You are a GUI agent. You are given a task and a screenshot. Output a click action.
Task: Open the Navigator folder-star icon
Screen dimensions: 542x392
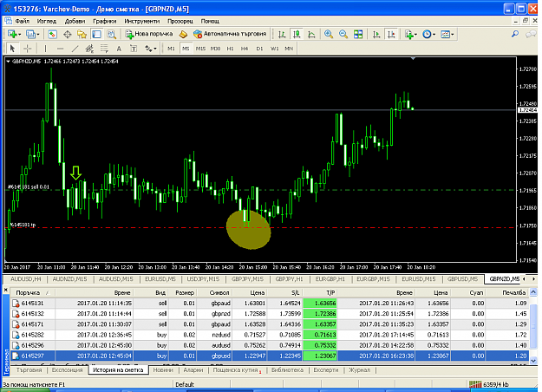point(82,34)
